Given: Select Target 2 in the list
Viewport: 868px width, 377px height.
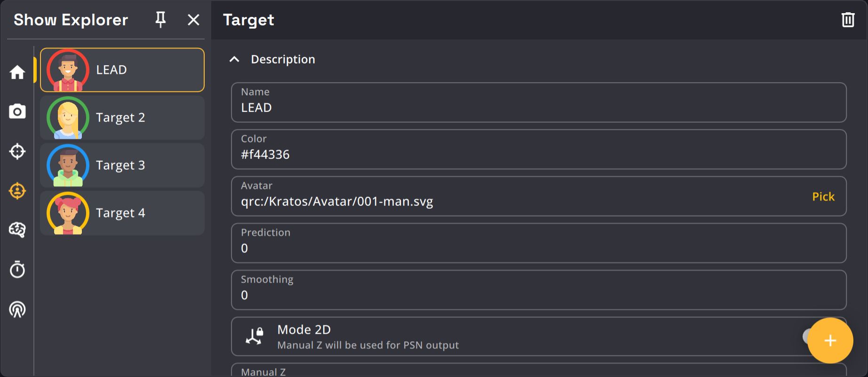Looking at the screenshot, I should pyautogui.click(x=122, y=118).
